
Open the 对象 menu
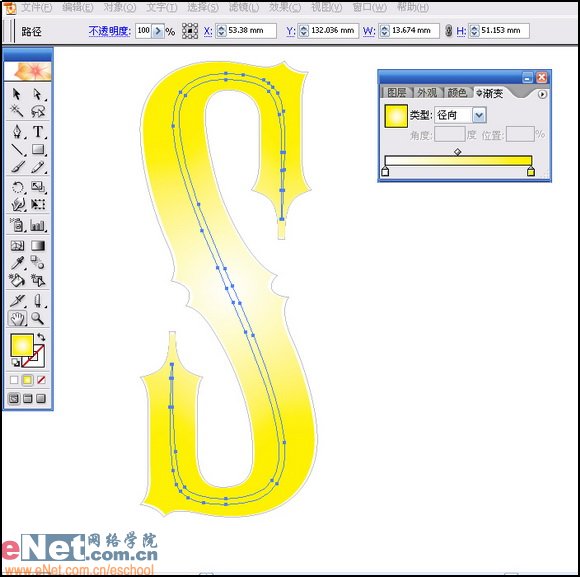[119, 7]
